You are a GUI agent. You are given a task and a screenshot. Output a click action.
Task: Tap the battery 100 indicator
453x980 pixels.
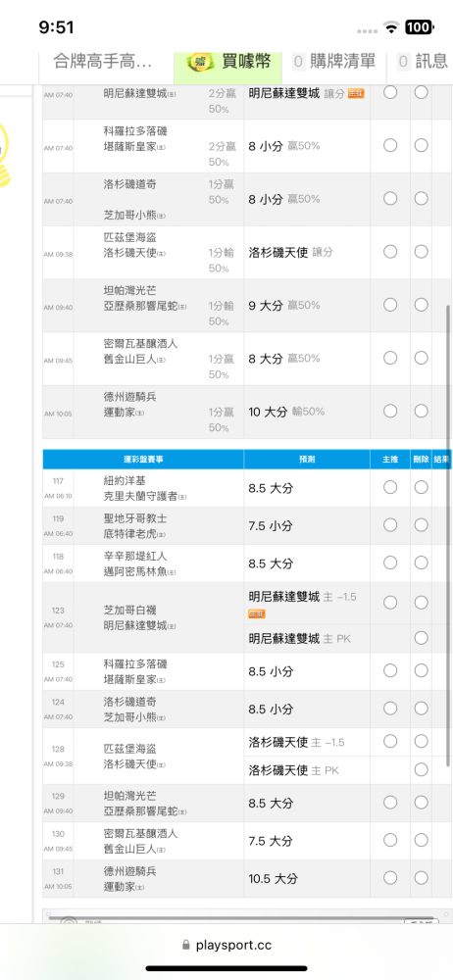419,26
